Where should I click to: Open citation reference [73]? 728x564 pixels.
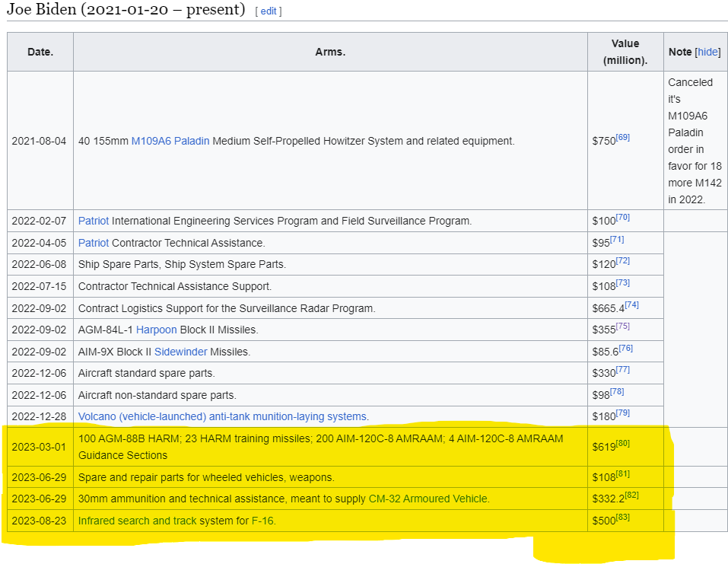click(x=622, y=282)
